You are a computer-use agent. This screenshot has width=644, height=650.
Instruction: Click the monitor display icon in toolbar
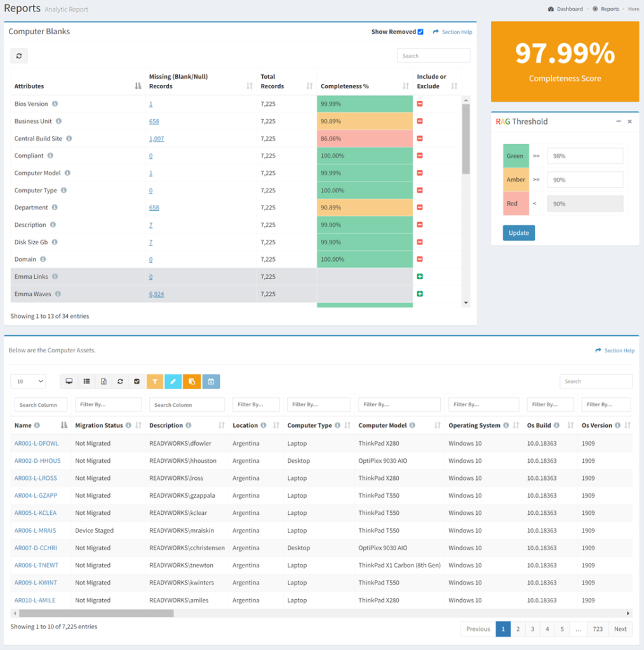pyautogui.click(x=69, y=381)
